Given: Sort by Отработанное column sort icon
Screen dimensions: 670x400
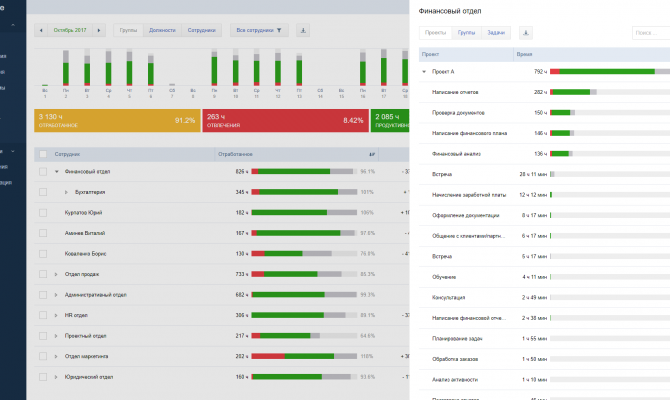Looking at the screenshot, I should point(372,154).
